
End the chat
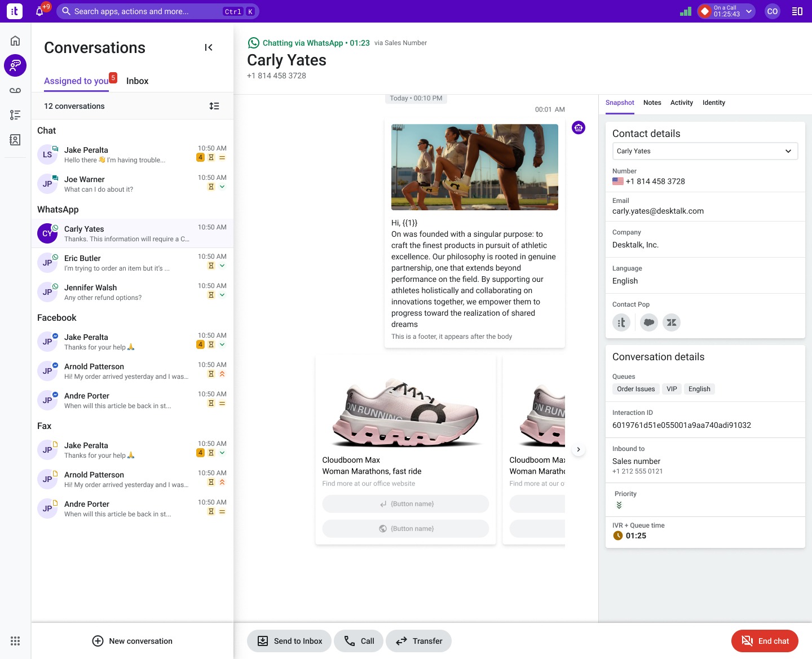point(765,641)
